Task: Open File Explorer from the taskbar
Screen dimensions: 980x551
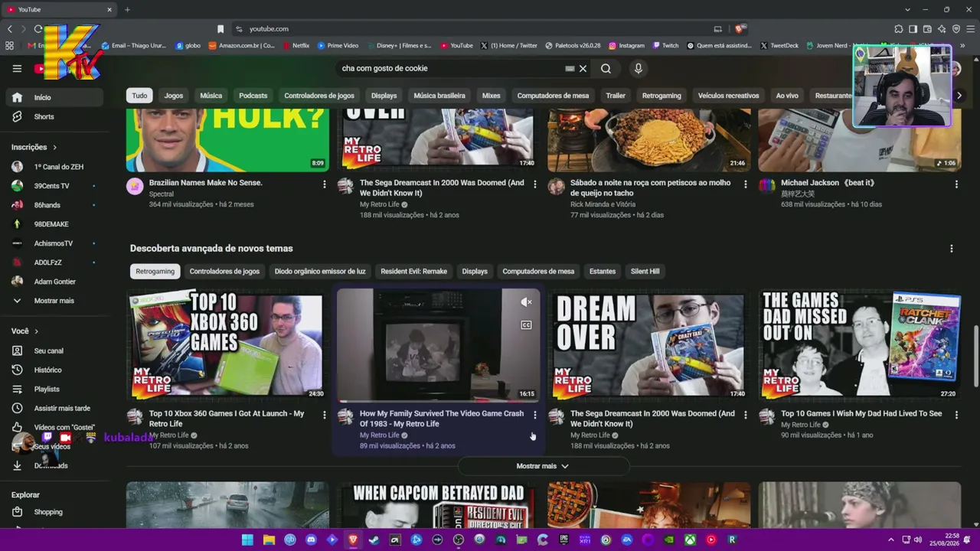Action: pyautogui.click(x=269, y=540)
